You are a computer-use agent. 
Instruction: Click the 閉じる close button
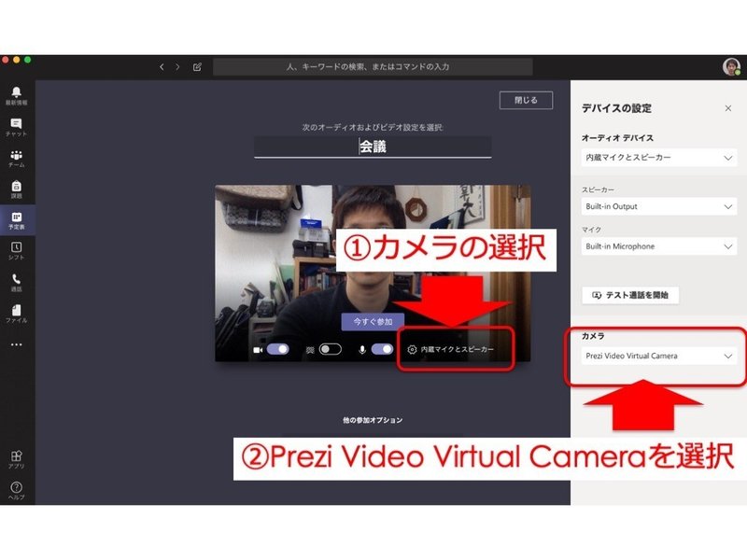click(526, 101)
